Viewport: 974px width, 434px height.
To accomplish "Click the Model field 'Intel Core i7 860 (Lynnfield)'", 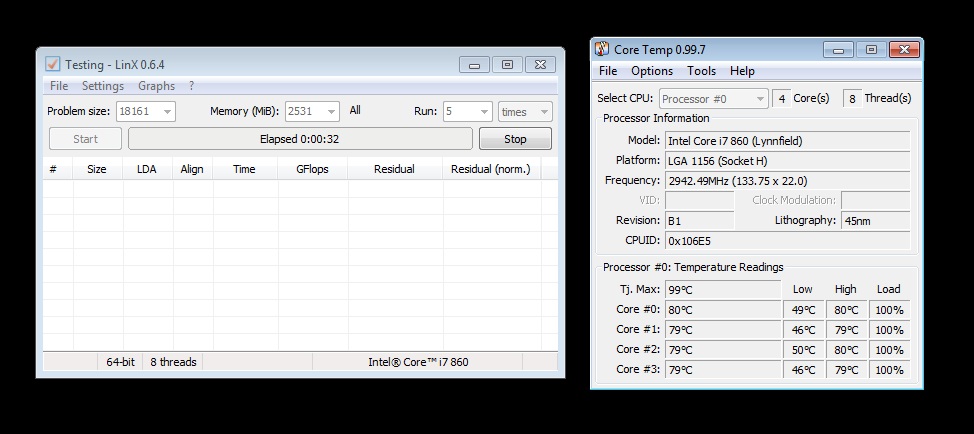I will point(788,141).
